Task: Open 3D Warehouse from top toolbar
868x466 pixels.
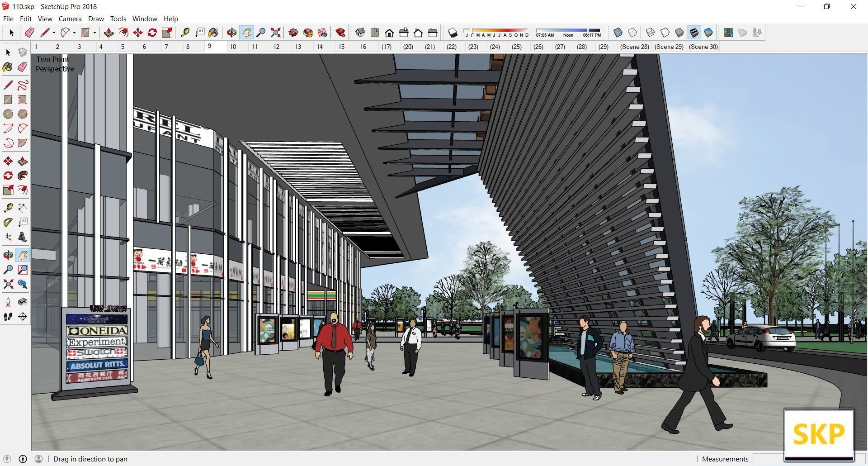Action: pos(293,33)
